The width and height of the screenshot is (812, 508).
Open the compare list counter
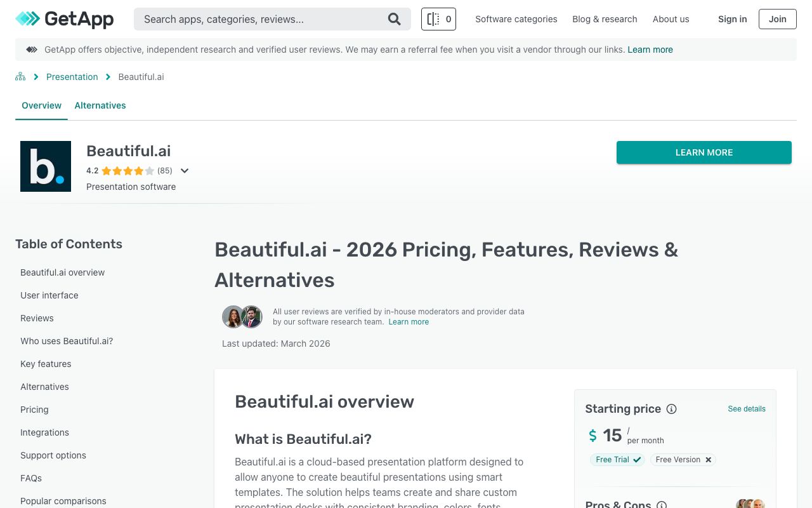tap(438, 19)
